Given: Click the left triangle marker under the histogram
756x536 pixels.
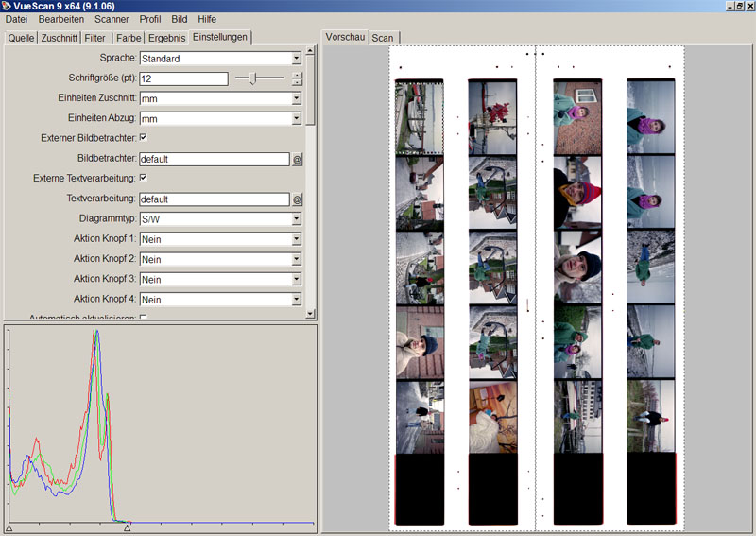Looking at the screenshot, I should (x=9, y=528).
